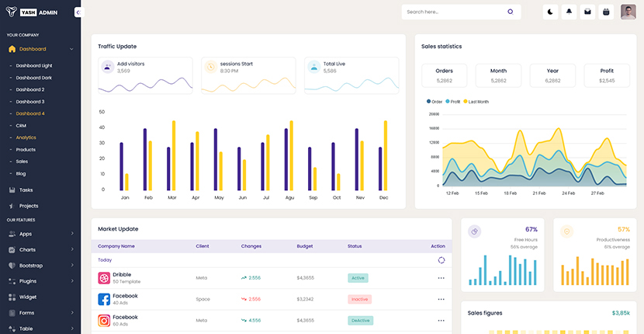Screen dimensions: 644x334
Task: Expand the Table menu chevron
Action: click(72, 329)
